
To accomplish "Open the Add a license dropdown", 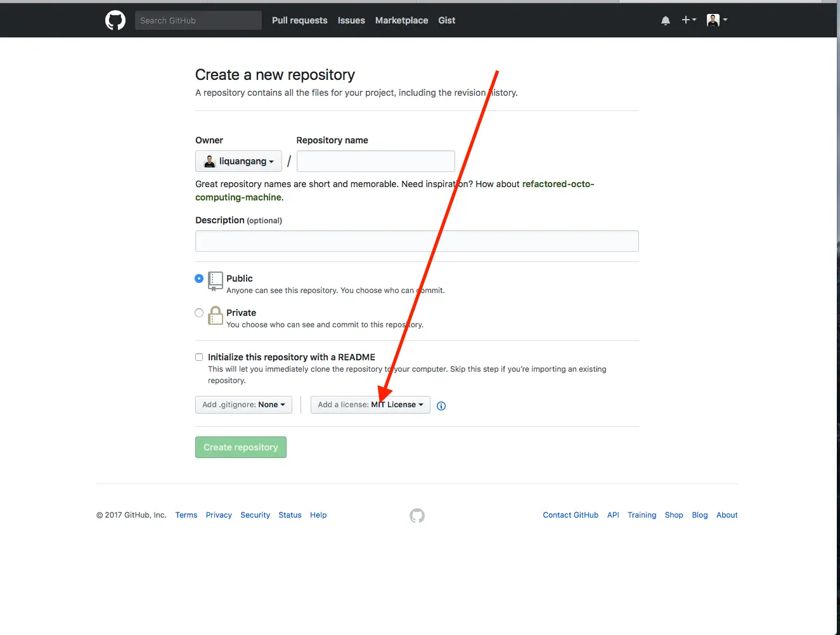I will click(x=370, y=405).
